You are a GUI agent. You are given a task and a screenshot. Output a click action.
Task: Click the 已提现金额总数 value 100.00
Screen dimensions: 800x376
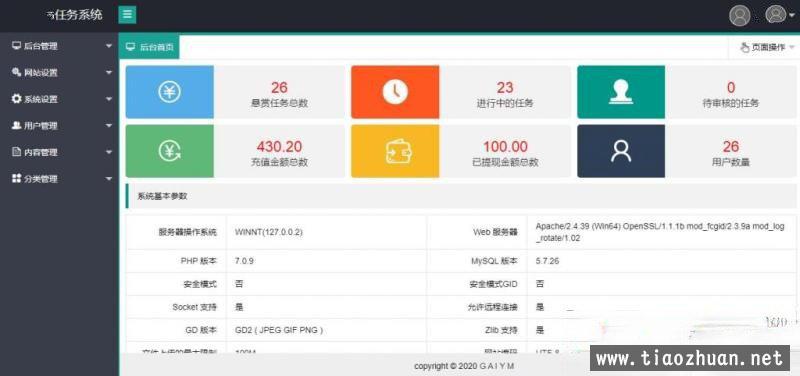coord(505,147)
